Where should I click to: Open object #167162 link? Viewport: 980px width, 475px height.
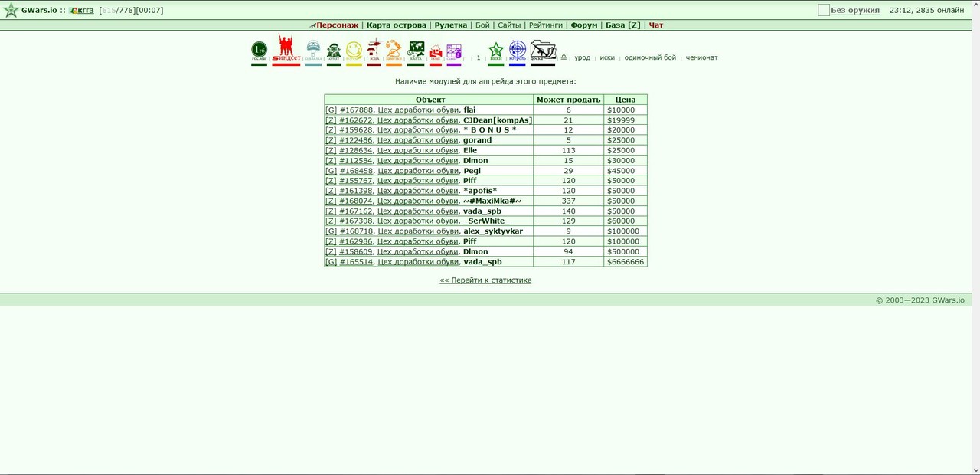tap(356, 211)
